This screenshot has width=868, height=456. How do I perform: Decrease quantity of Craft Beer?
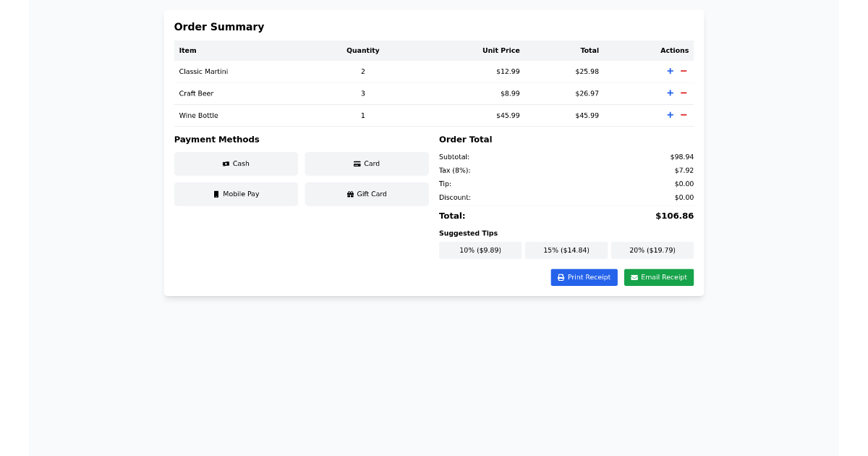(682, 93)
